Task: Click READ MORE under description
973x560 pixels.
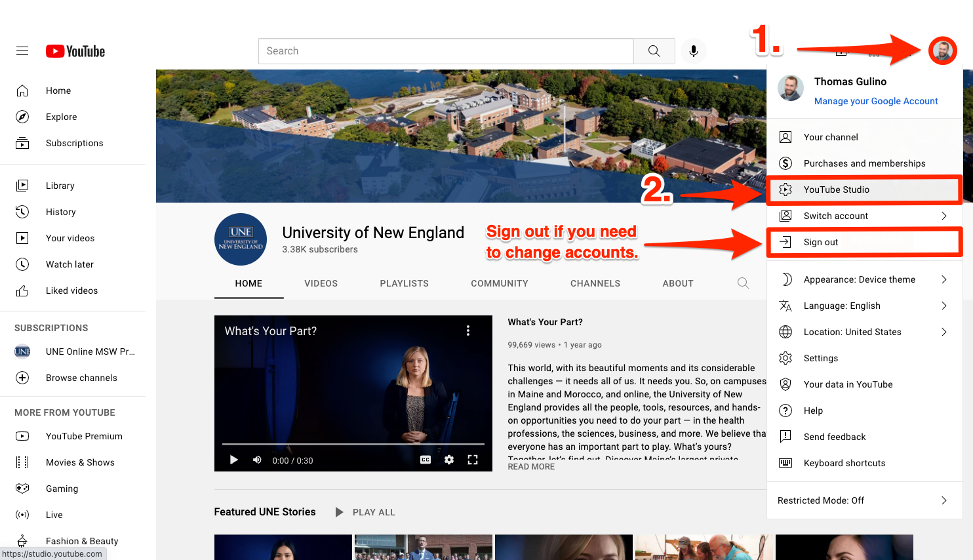Action: tap(531, 467)
